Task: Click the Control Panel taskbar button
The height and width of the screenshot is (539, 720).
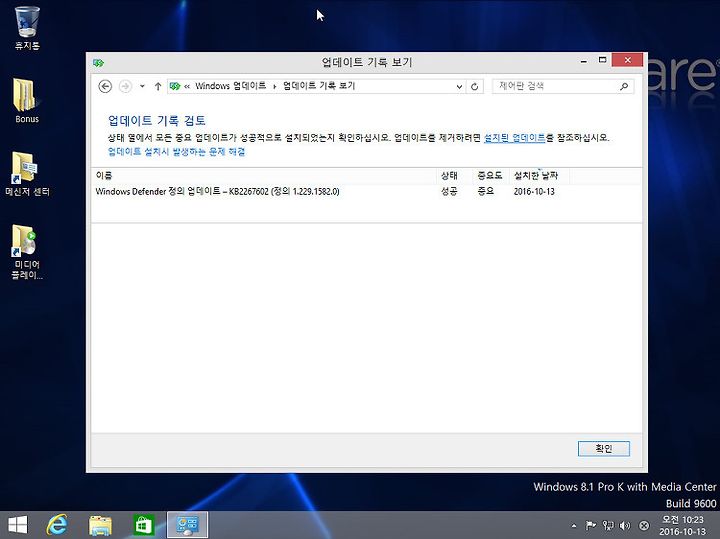Action: [x=187, y=524]
